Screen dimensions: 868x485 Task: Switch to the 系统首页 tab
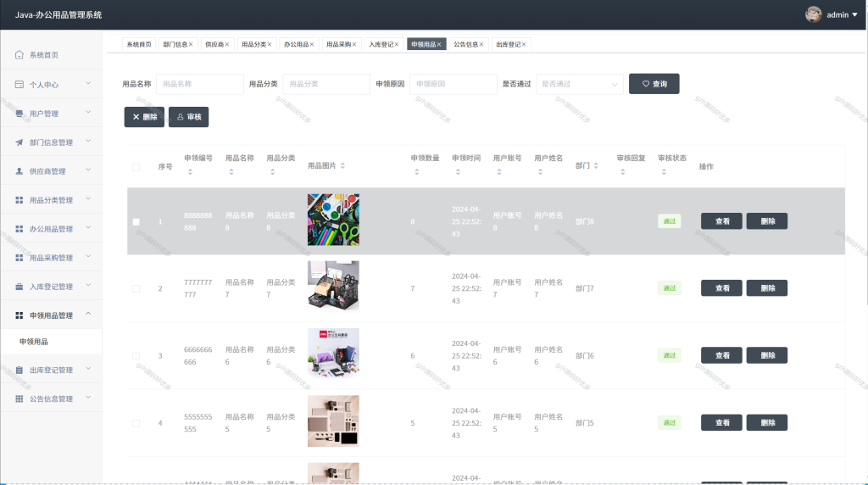(139, 44)
